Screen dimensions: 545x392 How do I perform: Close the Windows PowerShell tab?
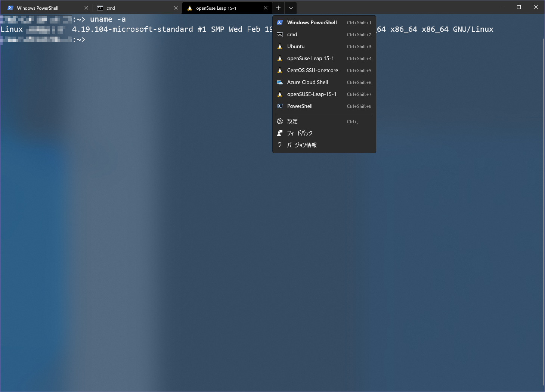pos(86,8)
